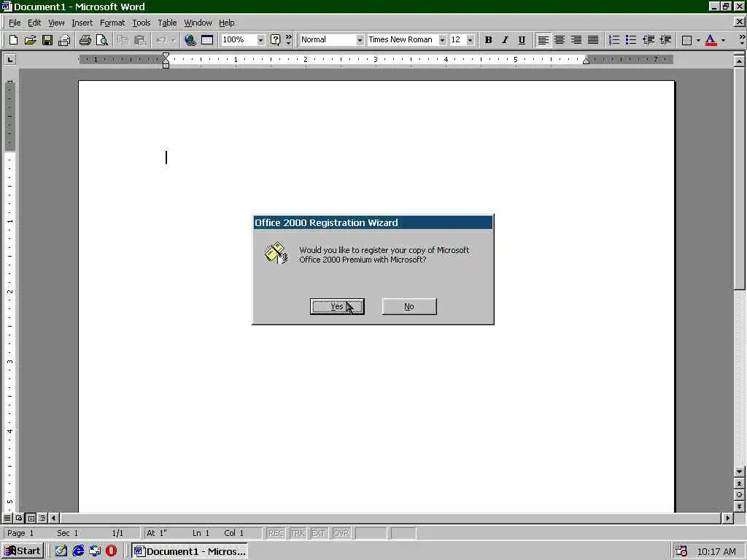
Task: Send document by e-mail icon
Action: (64, 40)
